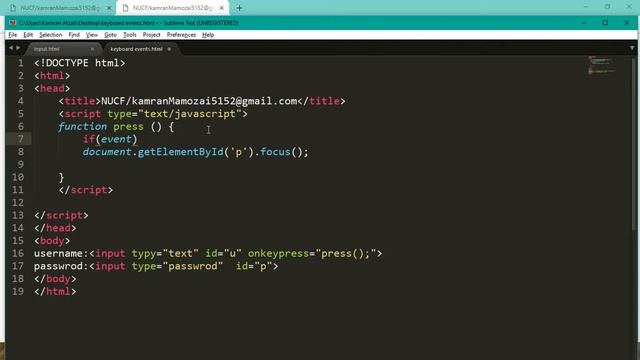Click the opening body tag on line 15
The height and width of the screenshot is (360, 640).
[52, 241]
